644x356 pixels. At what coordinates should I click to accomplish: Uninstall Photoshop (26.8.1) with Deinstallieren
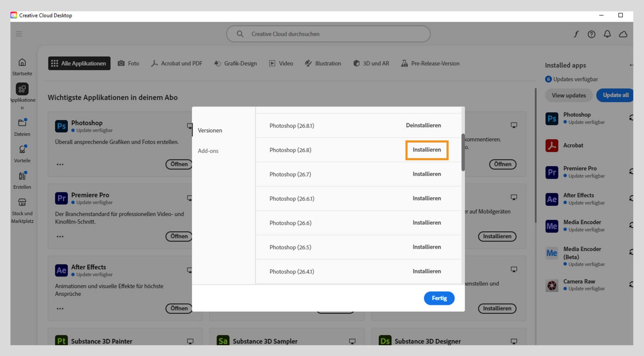tap(423, 125)
